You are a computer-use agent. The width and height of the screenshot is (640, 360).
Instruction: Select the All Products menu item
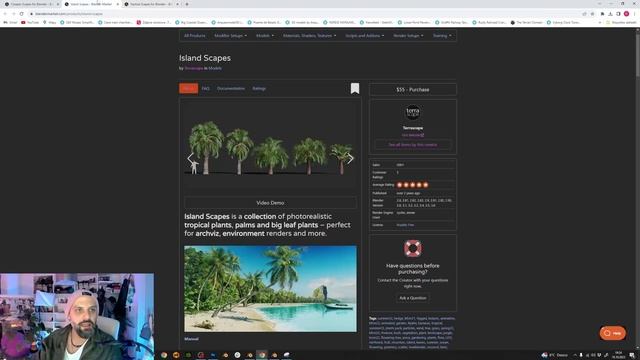pos(194,36)
